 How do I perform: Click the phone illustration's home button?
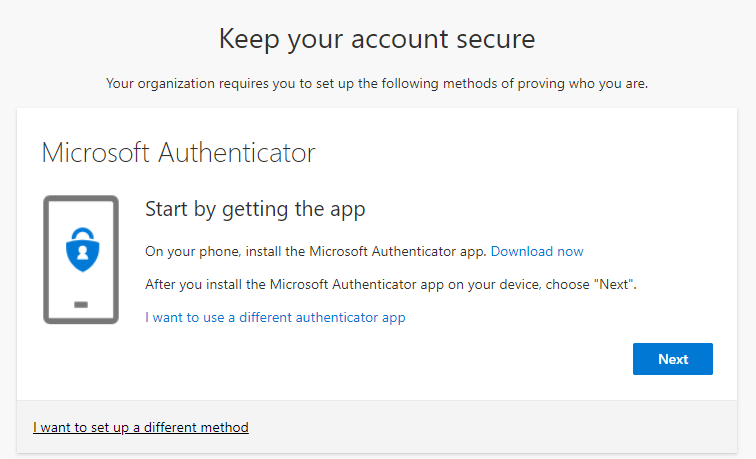point(81,304)
